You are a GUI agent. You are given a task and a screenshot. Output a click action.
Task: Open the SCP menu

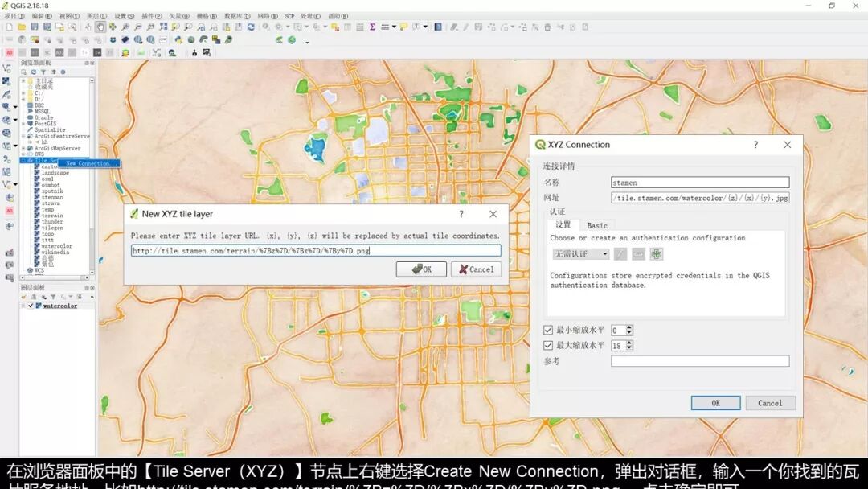pyautogui.click(x=289, y=16)
